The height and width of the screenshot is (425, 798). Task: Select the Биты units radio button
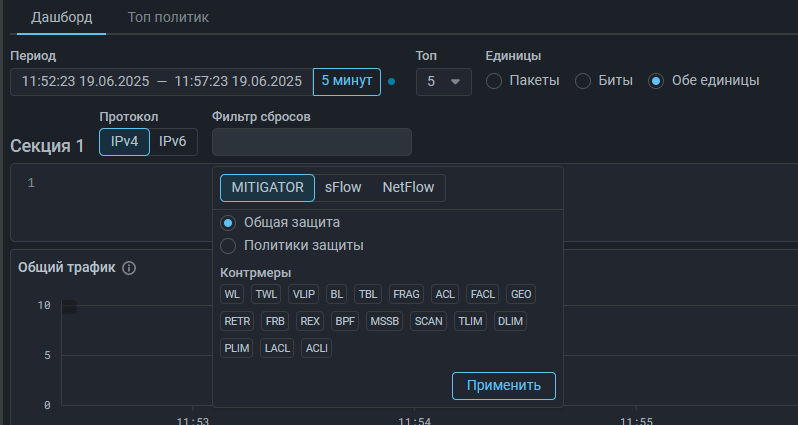coord(583,81)
